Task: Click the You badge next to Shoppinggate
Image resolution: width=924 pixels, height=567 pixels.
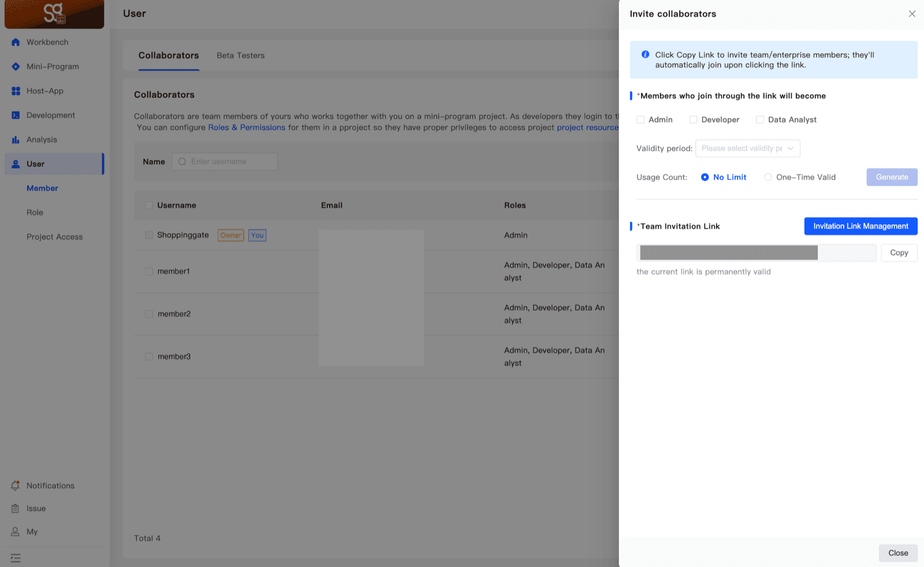Action: pos(258,235)
